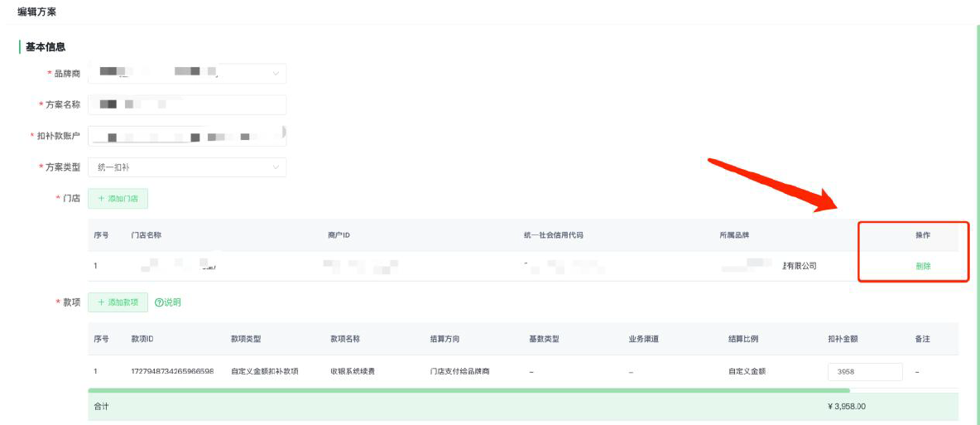This screenshot has width=980, height=425.
Task: Click the question mark 说明 help icon
Action: coord(159,302)
